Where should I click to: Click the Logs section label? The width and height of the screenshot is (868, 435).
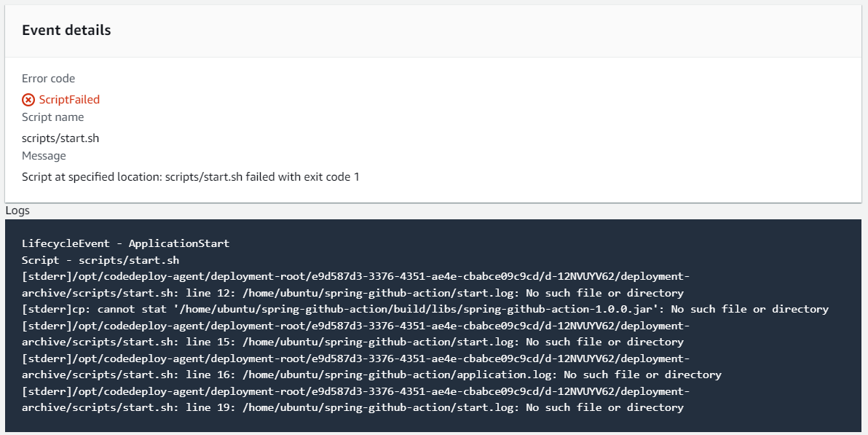coord(17,211)
